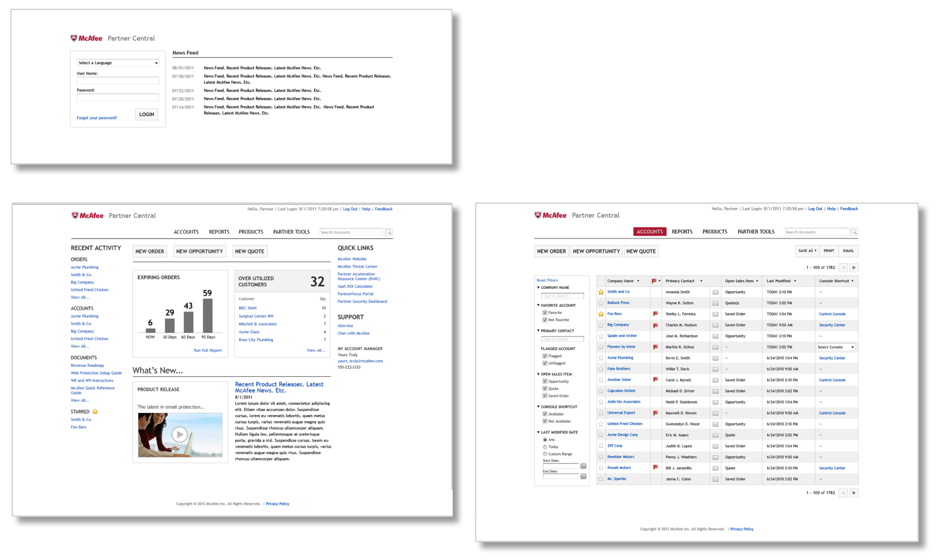Open Start Date calendar picker
Image resolution: width=942 pixels, height=560 pixels.
583,466
